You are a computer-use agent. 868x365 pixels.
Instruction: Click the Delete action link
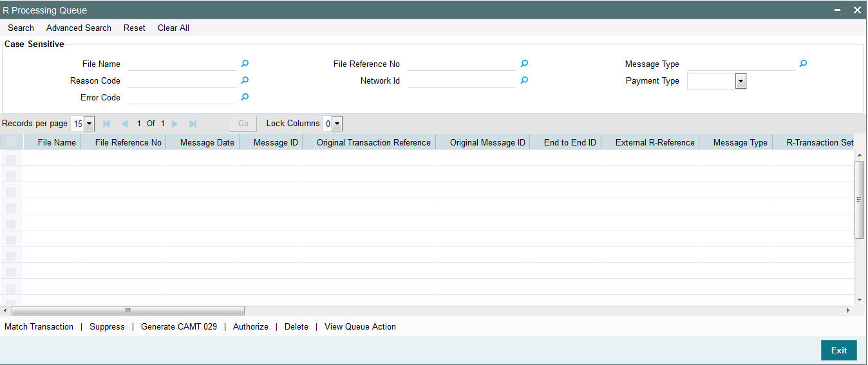pos(296,326)
